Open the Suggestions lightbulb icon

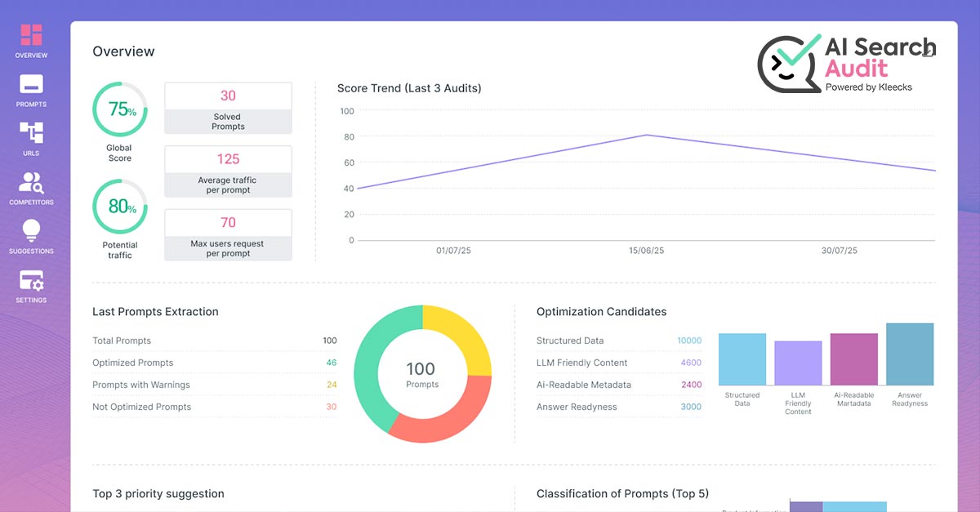pyautogui.click(x=30, y=232)
